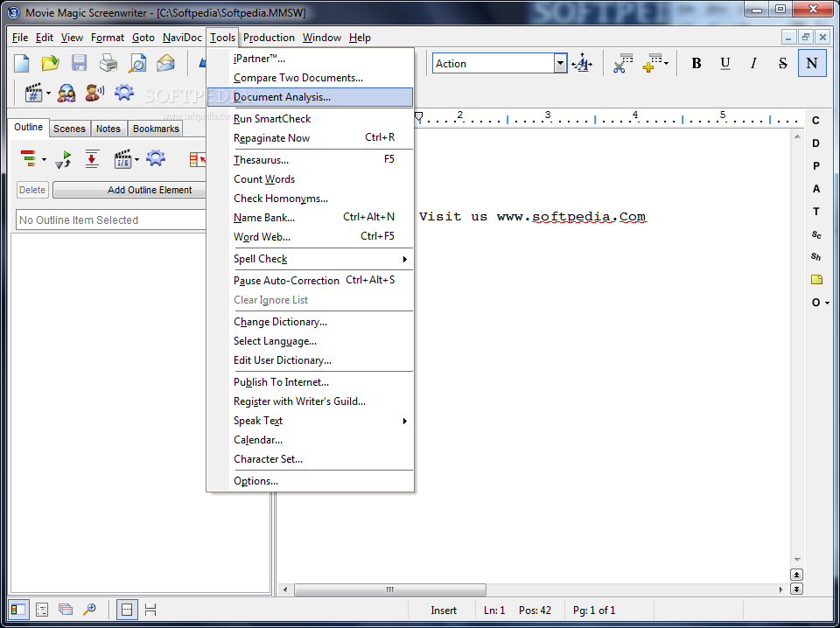Choose Document Analysis from Tools menu
Screen dimensions: 840x628
point(310,97)
